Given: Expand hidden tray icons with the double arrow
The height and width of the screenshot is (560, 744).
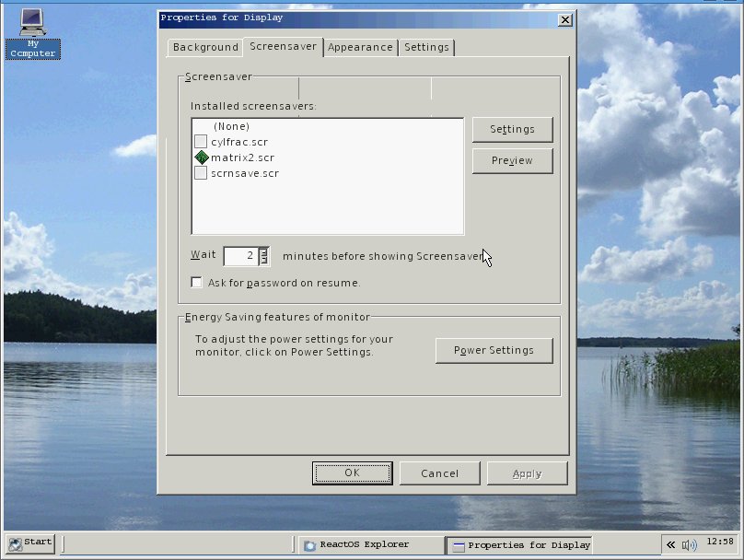Looking at the screenshot, I should pyautogui.click(x=671, y=545).
